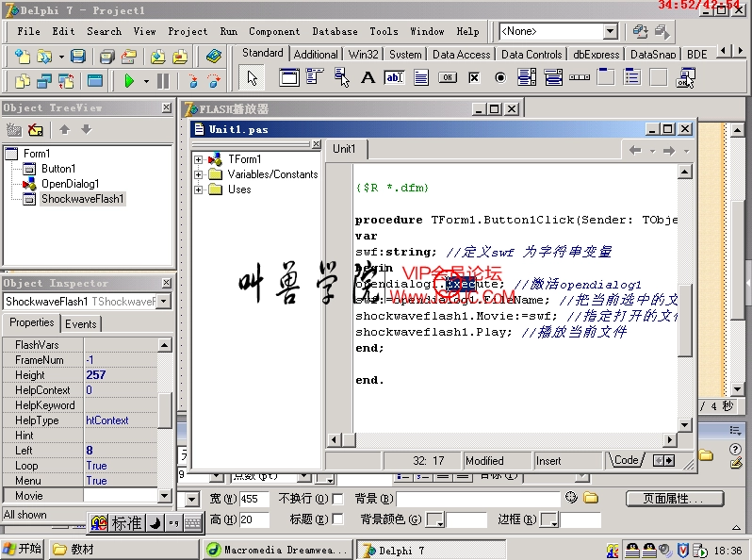Select the Memo component icon
Viewport: 752px width, 560px height.
click(421, 77)
